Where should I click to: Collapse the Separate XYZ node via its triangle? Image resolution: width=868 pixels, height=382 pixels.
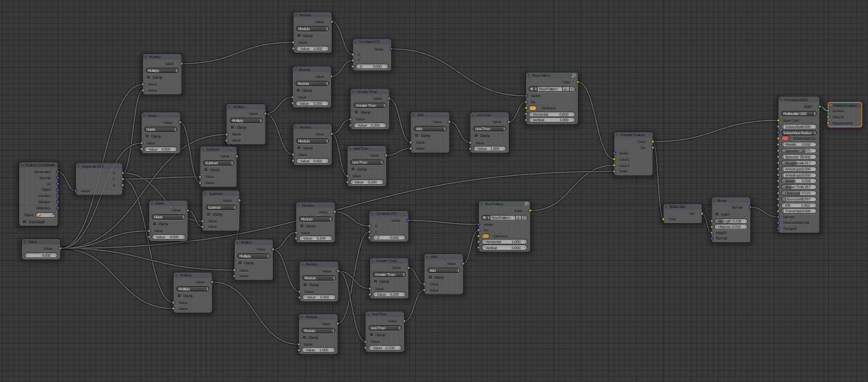[x=79, y=166]
